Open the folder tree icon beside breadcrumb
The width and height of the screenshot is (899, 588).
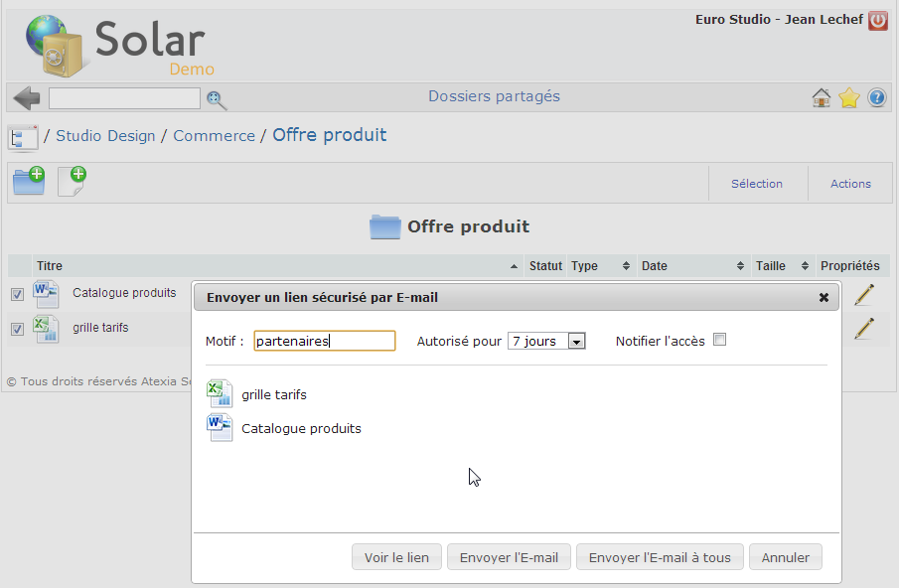click(23, 137)
